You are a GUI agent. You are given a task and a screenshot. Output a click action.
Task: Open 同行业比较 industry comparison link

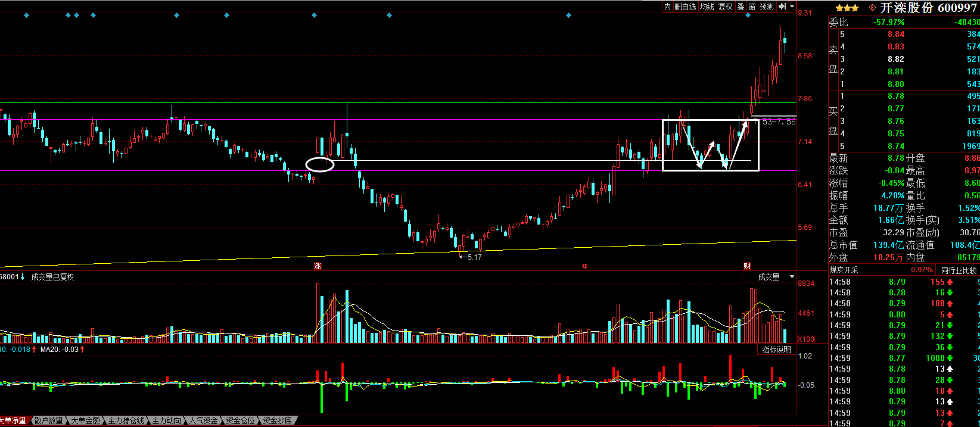(x=959, y=270)
